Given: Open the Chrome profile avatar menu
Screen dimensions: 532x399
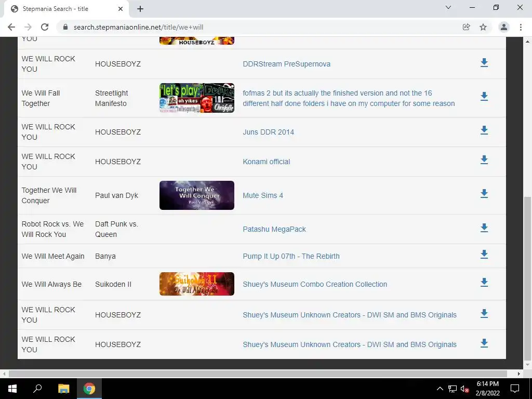Looking at the screenshot, I should tap(504, 27).
